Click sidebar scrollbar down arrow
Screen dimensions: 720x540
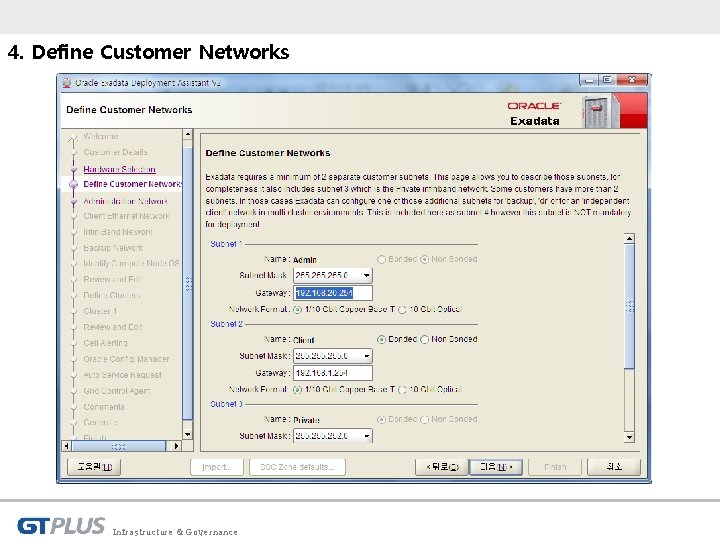click(187, 434)
